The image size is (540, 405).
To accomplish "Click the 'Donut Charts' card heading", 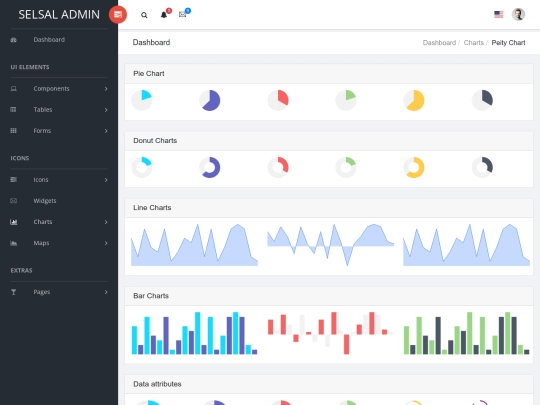I will [x=155, y=141].
